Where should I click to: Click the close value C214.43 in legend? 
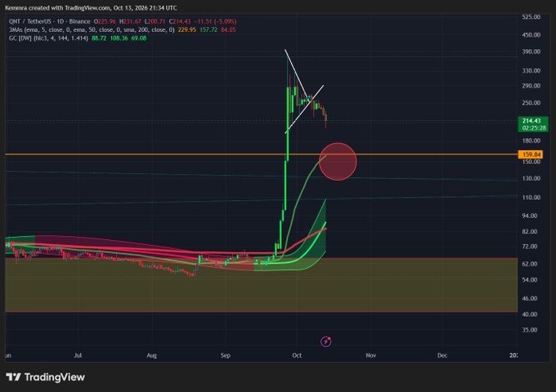pos(179,21)
